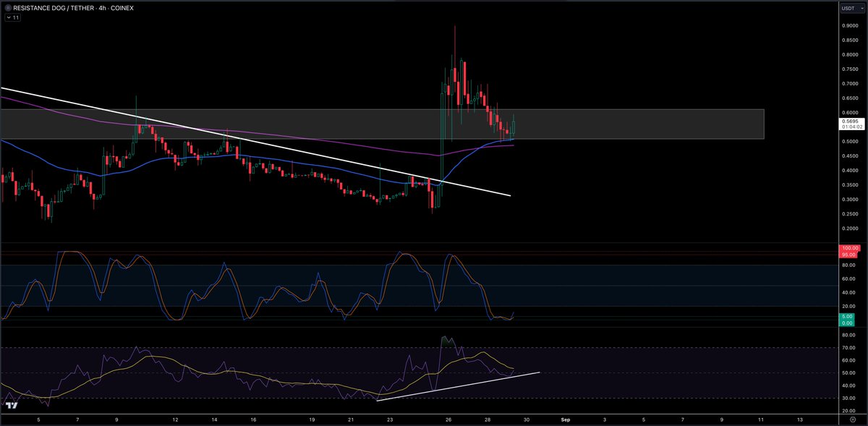
Task: Open the TradingView logo at chart bottom-left
Action: click(12, 405)
